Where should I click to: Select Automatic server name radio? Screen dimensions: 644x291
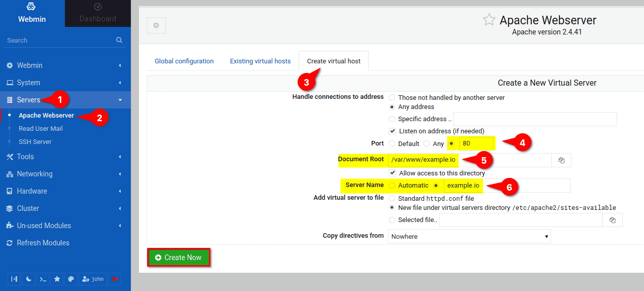[x=392, y=186]
